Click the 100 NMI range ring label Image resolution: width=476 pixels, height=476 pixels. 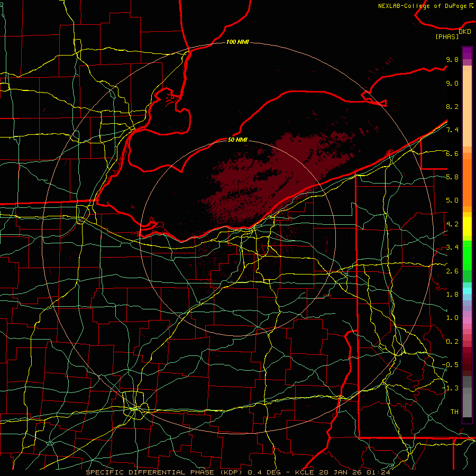(237, 42)
